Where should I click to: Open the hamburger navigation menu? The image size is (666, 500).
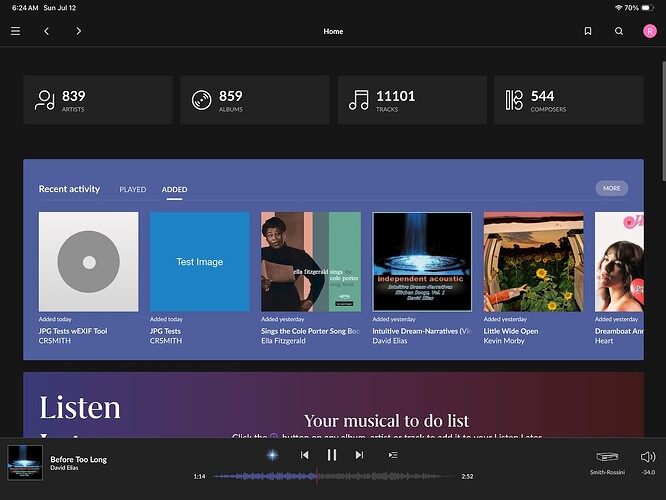coord(16,31)
